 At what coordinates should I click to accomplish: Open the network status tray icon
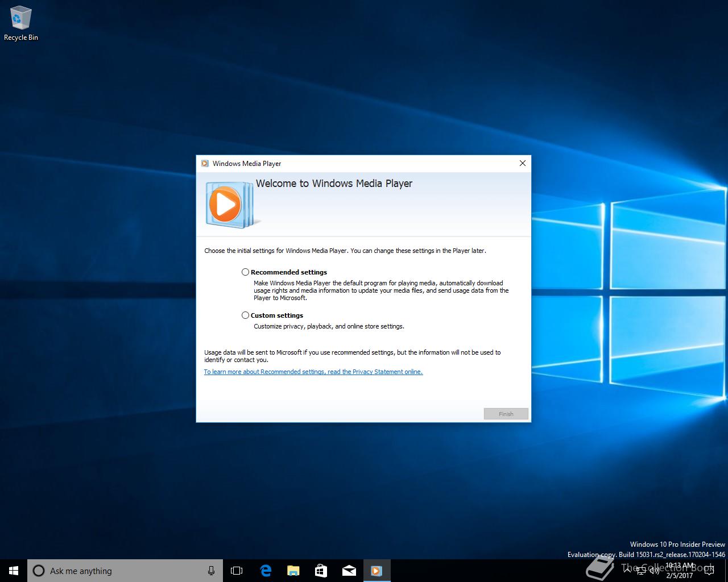[x=641, y=571]
